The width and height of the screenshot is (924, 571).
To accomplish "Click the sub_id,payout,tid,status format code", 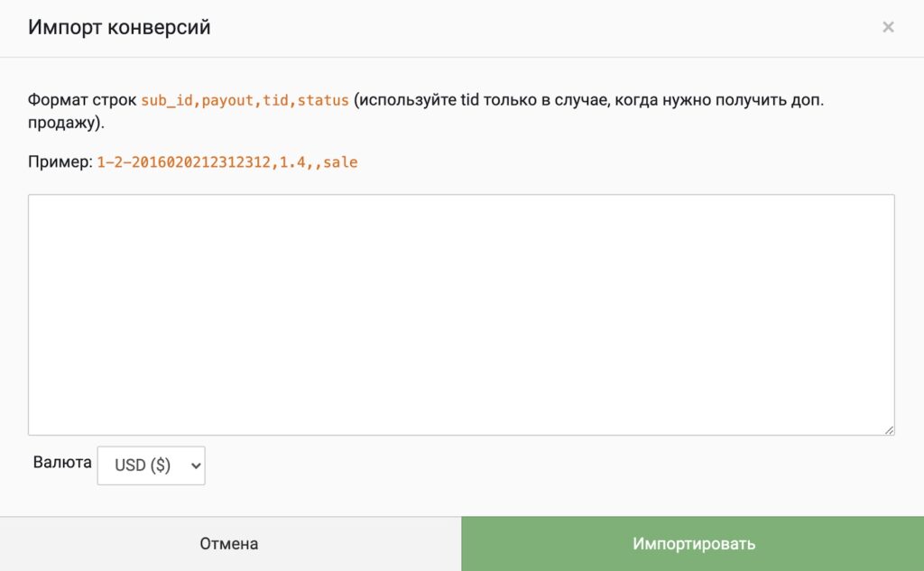I will (x=245, y=100).
